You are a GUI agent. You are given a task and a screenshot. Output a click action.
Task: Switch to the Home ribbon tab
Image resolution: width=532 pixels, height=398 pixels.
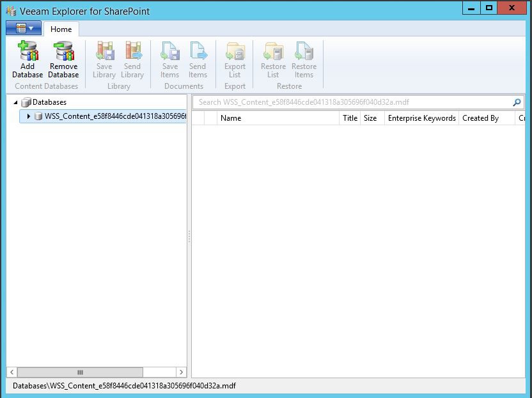[x=61, y=29]
